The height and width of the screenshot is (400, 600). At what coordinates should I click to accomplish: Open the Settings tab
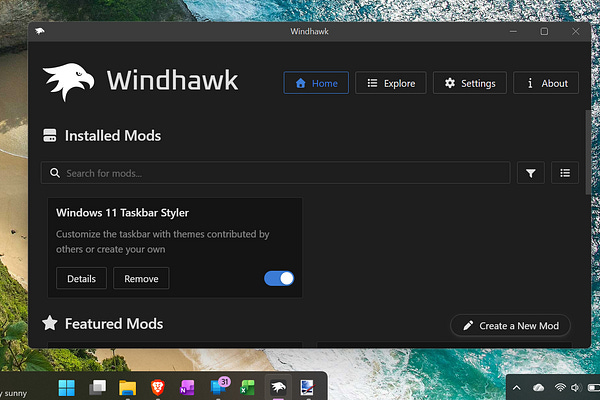tap(470, 83)
